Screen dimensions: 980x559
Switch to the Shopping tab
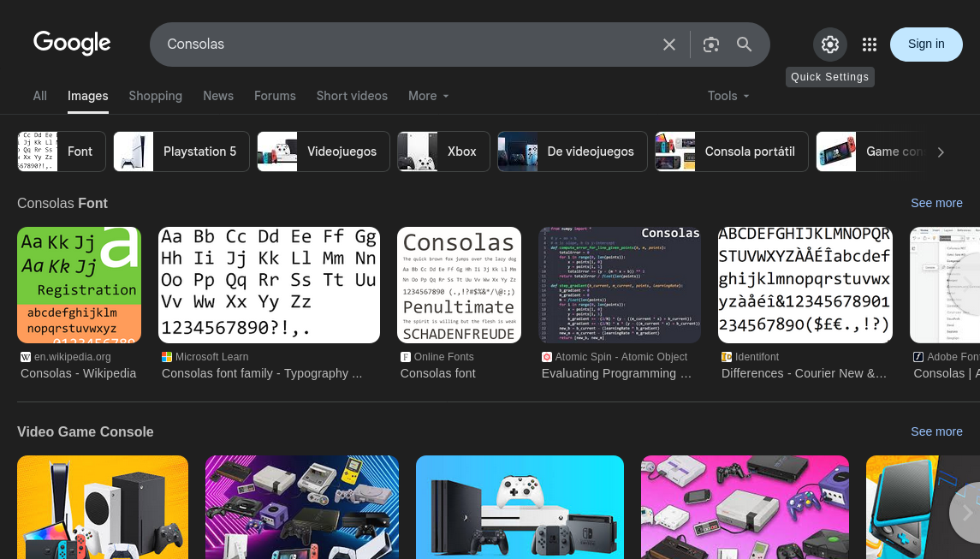tap(155, 96)
